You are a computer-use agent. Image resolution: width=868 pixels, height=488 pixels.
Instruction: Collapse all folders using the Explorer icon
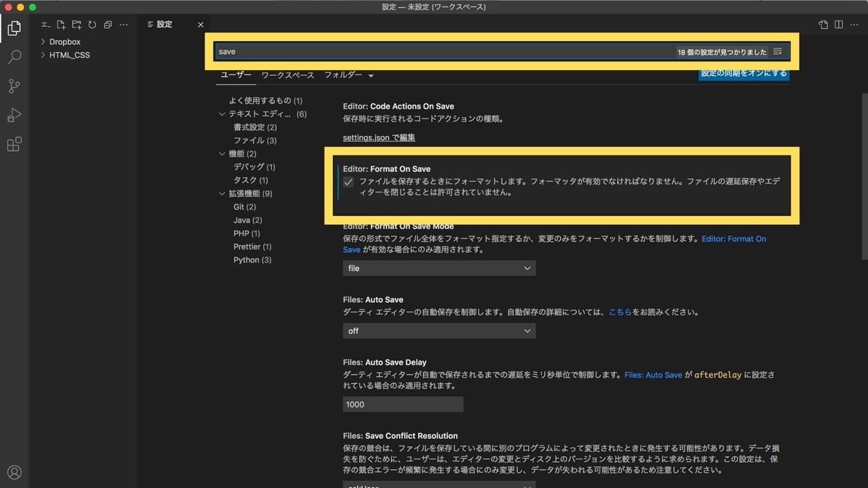point(107,24)
